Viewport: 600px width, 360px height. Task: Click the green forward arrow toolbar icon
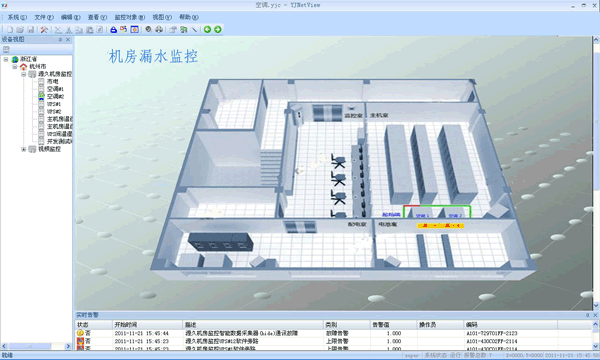pos(218,29)
